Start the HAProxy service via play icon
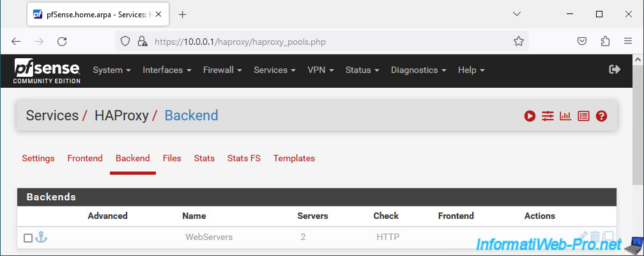This screenshot has width=644, height=256. click(530, 116)
